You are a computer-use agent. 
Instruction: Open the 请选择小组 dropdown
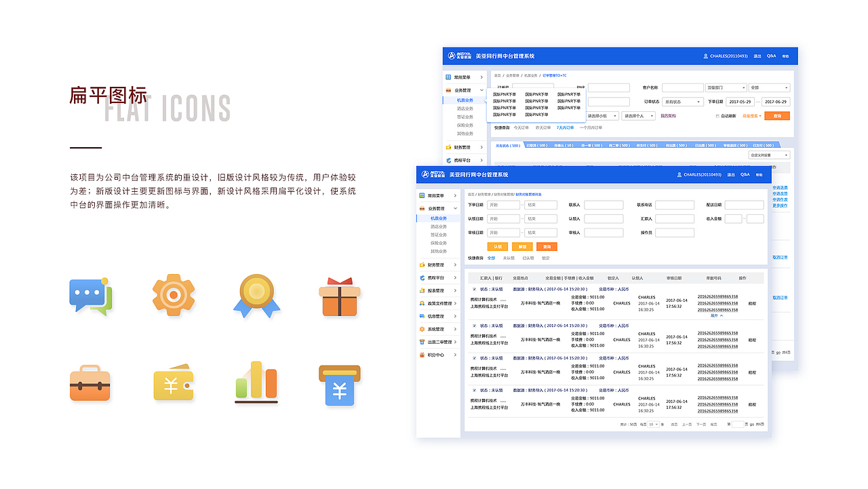coord(602,116)
